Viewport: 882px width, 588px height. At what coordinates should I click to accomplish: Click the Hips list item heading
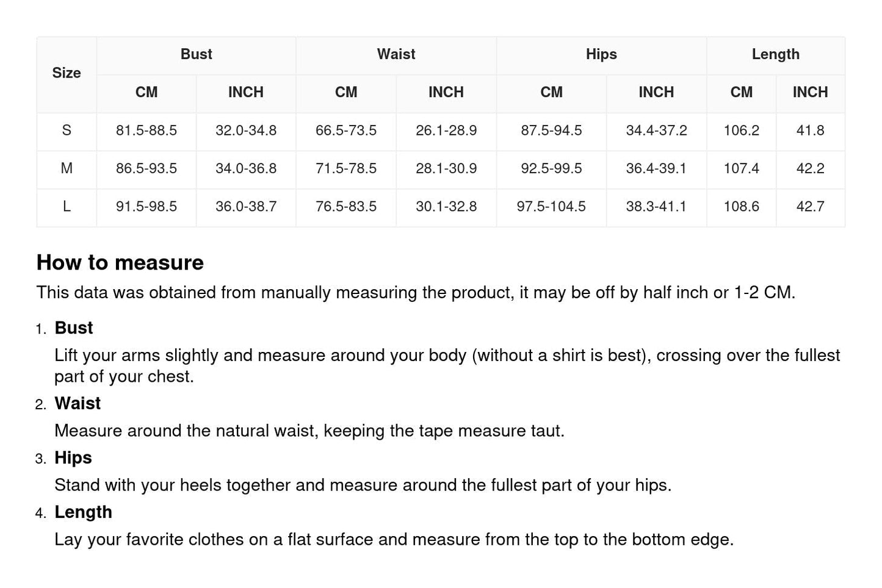[73, 458]
